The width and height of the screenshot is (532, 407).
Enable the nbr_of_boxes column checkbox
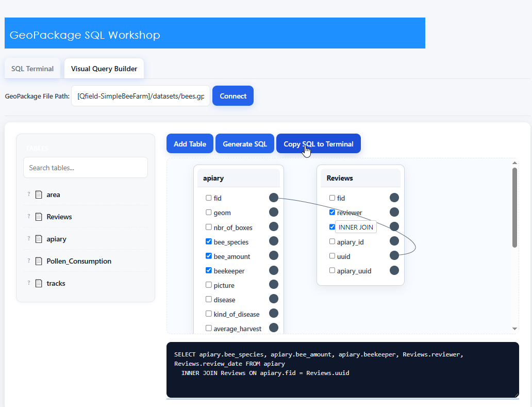(x=209, y=227)
